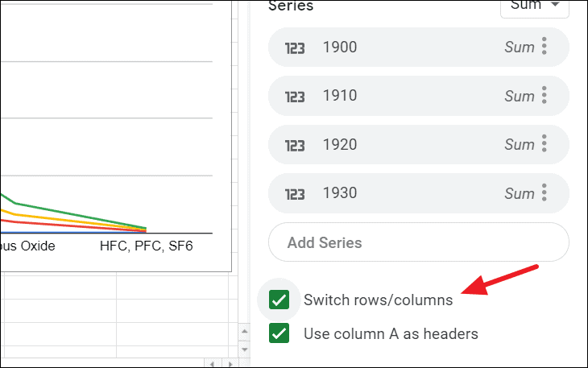This screenshot has width=588, height=368.
Task: Click the 123 number icon beside 1920
Action: (x=295, y=146)
